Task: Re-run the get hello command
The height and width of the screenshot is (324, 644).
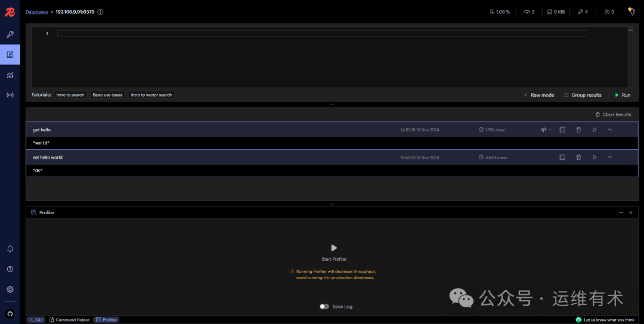Action: click(x=595, y=129)
